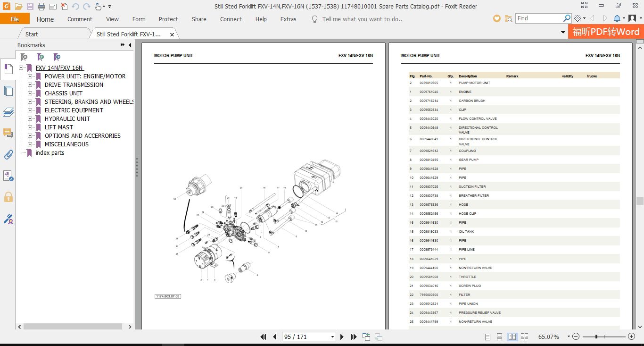Switch to the Start document tab

32,34
